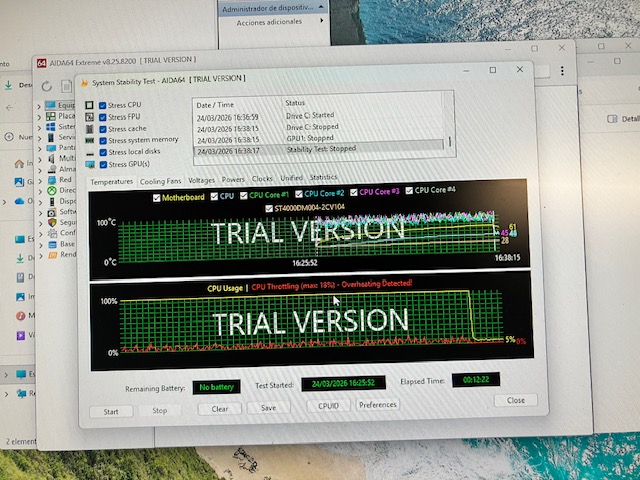Disable the Stress FPU checkbox
Image resolution: width=640 pixels, height=480 pixels.
click(102, 117)
